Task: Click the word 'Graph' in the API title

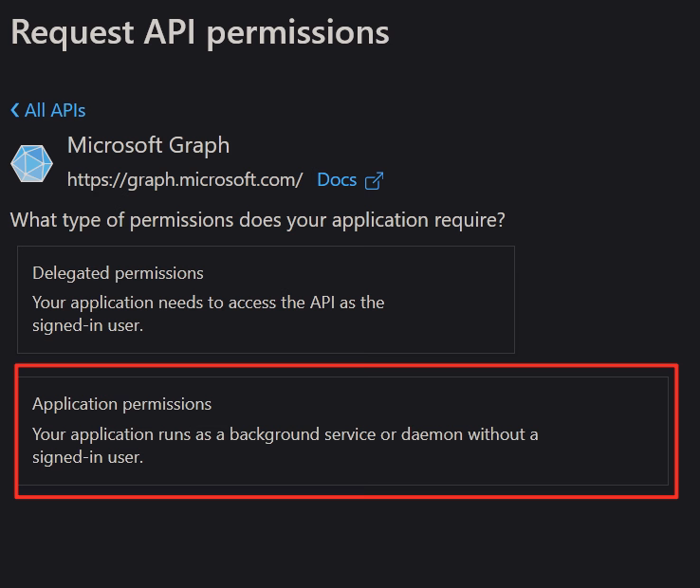Action: (x=199, y=146)
